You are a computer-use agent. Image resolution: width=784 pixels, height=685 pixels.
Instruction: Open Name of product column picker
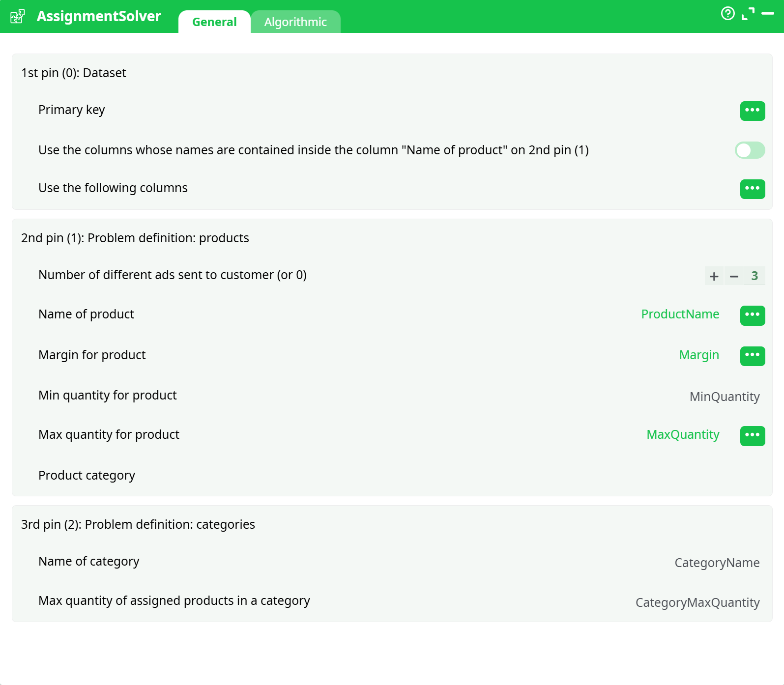[752, 315]
